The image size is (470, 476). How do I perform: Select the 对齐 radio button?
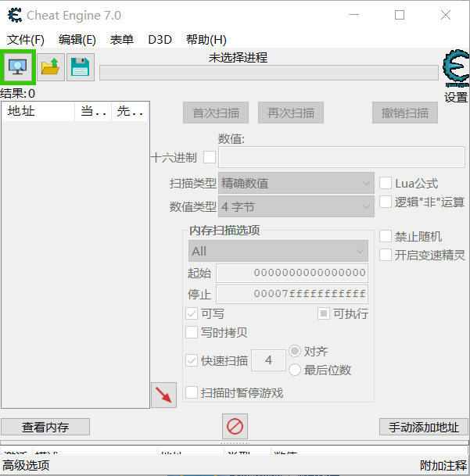click(x=295, y=351)
